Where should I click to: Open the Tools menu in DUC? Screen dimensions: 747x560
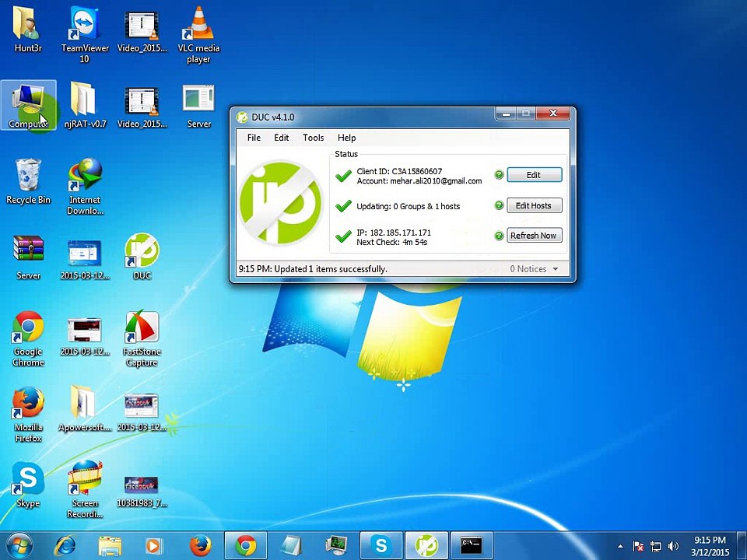313,138
